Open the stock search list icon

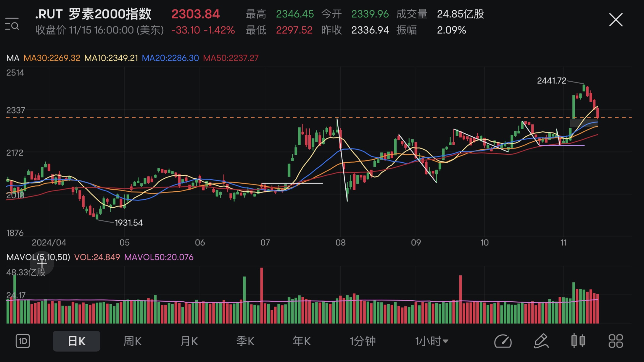click(12, 24)
